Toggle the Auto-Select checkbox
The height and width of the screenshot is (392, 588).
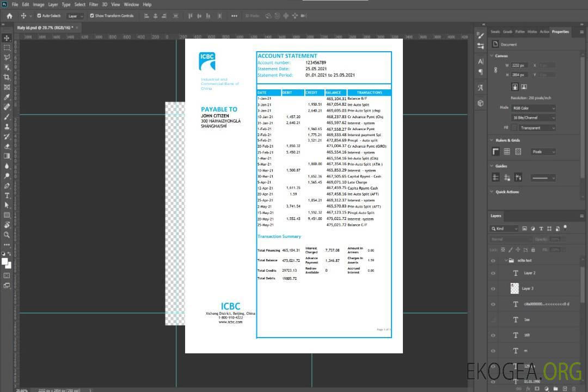coord(39,16)
